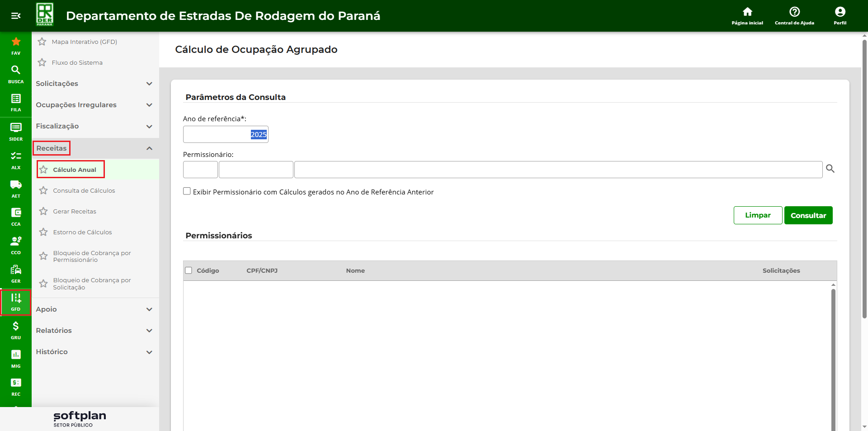Image resolution: width=868 pixels, height=431 pixels.
Task: Expand the Solicitações menu section
Action: point(149,84)
